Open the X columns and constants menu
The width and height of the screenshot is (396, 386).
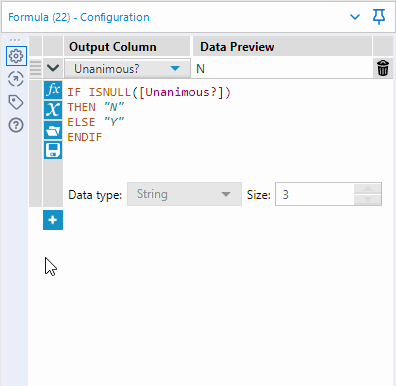[53, 110]
